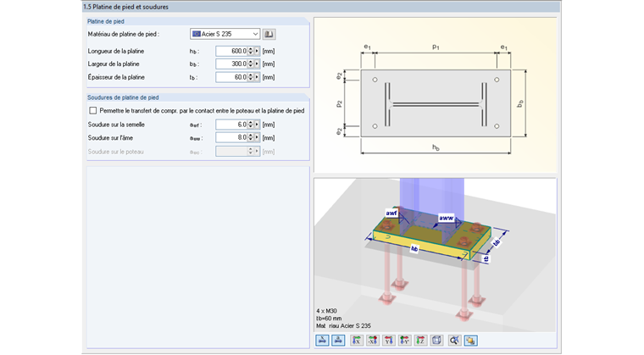The width and height of the screenshot is (644, 355).
Task: Click spinner arrows of plate width bb
Action: point(251,64)
